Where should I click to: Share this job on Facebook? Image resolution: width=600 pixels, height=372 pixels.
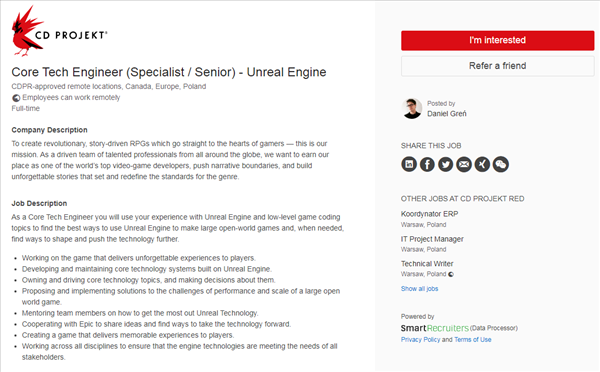(x=427, y=165)
